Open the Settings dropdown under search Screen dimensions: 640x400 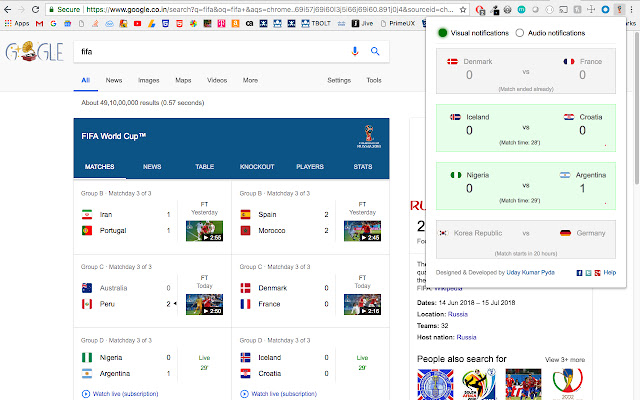(339, 80)
